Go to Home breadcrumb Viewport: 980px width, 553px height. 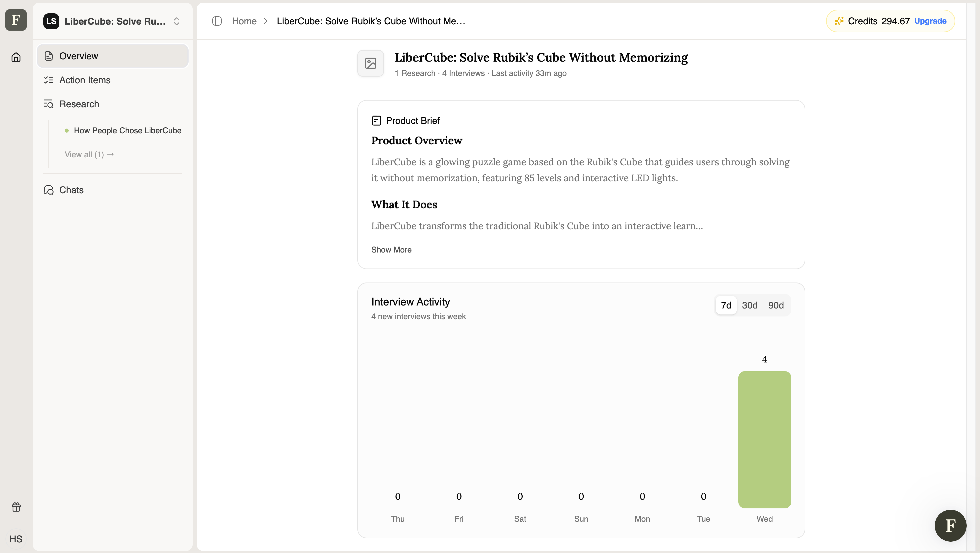tap(244, 21)
